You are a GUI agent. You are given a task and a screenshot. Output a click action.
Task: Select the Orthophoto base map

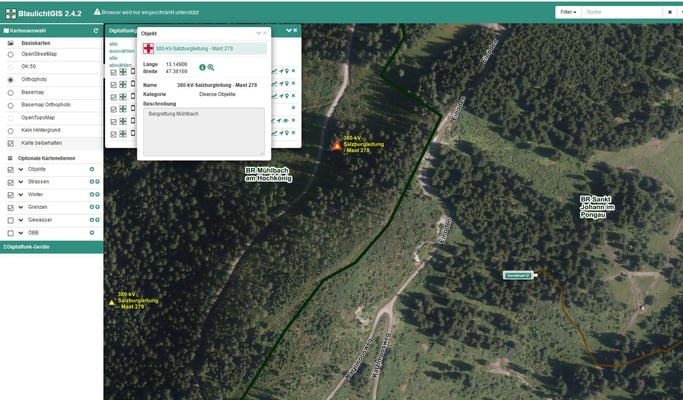click(10, 80)
